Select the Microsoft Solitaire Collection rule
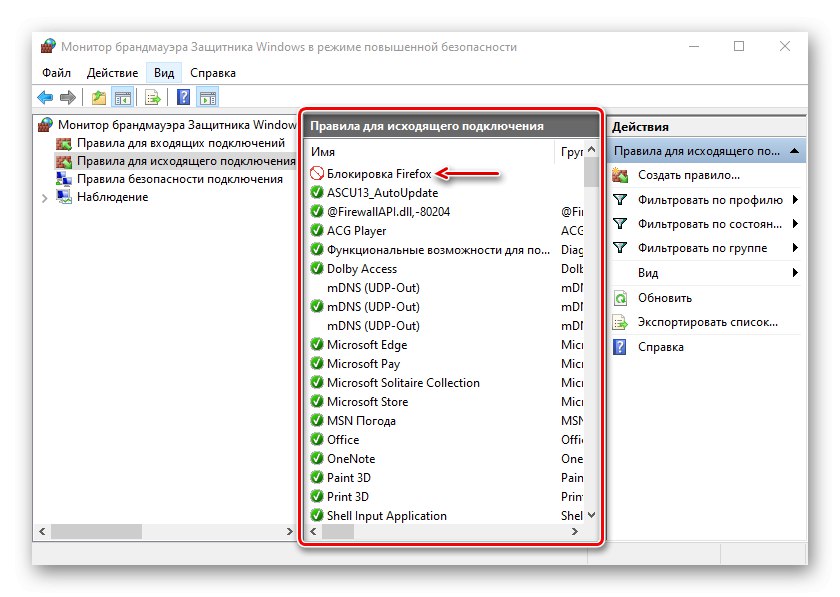840x597 pixels. (403, 383)
